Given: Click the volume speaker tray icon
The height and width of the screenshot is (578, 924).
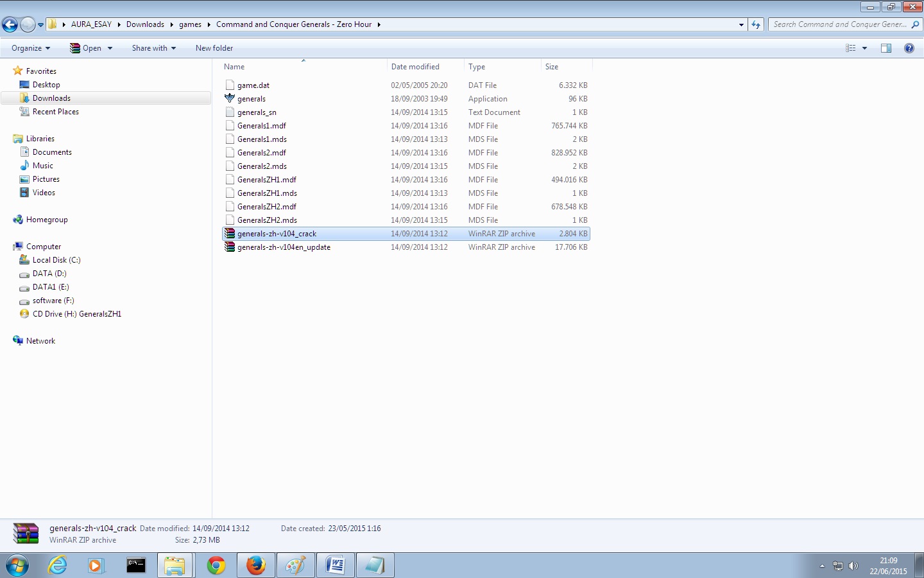Looking at the screenshot, I should tap(853, 566).
